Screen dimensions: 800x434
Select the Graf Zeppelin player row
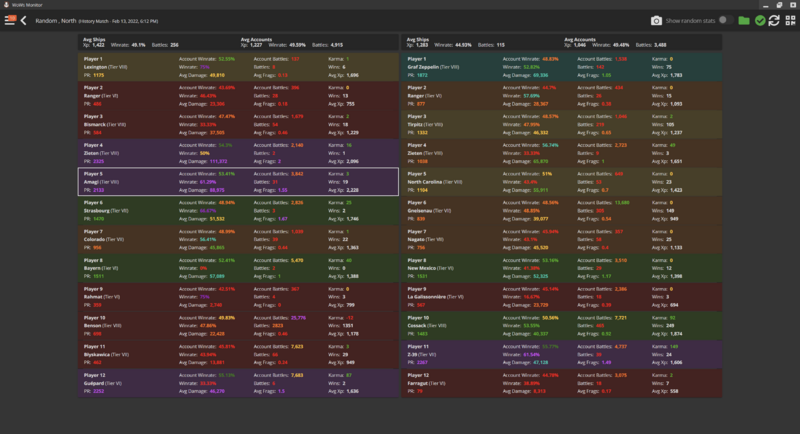(x=562, y=67)
